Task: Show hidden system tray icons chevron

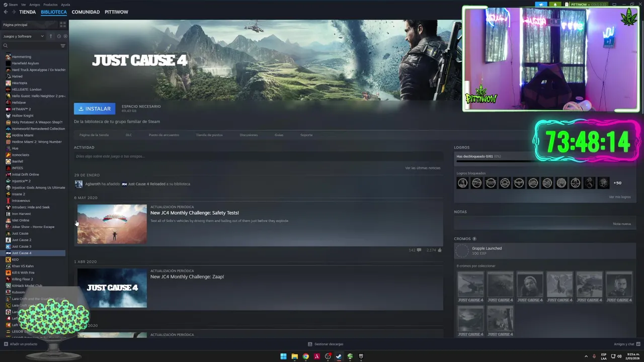Action: pos(586,356)
